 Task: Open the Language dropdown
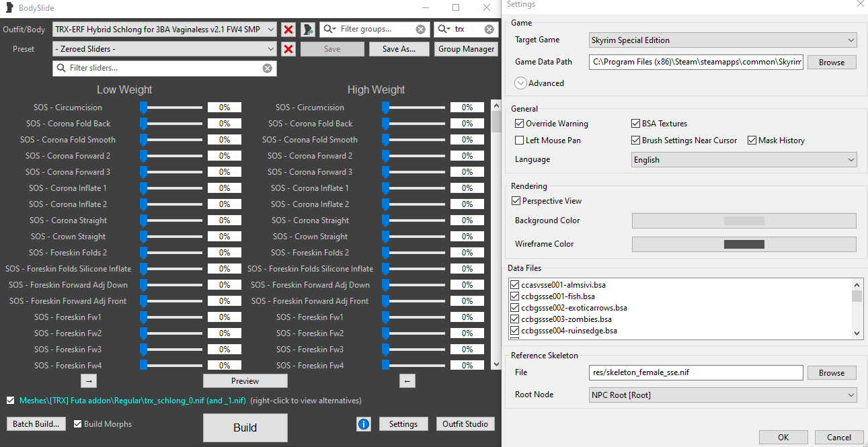tap(744, 160)
